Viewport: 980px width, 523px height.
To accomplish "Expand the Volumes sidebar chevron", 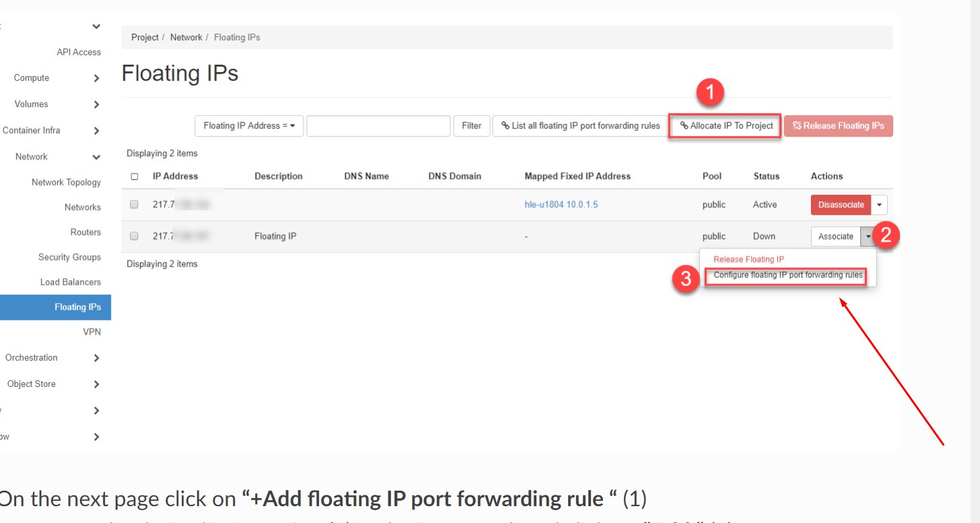I will pyautogui.click(x=96, y=104).
